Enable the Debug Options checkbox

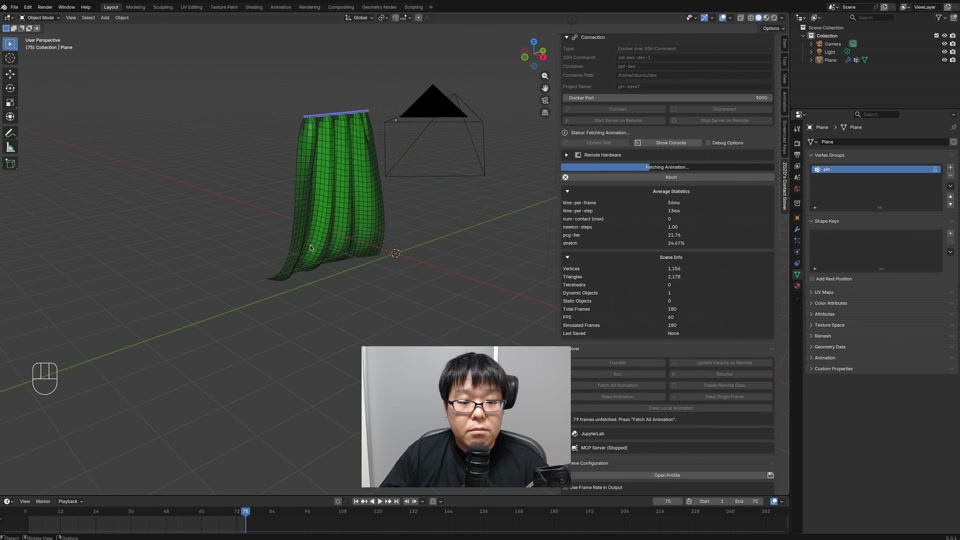pyautogui.click(x=708, y=143)
